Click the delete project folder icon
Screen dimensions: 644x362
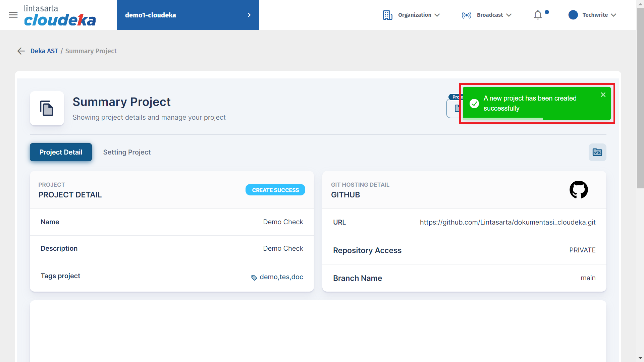pos(597,153)
